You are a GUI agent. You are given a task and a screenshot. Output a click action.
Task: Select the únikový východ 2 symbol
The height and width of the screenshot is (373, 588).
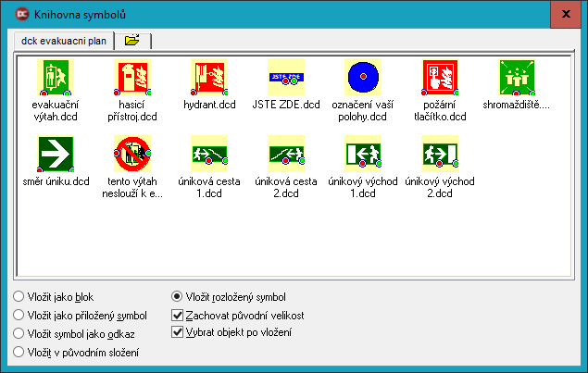[x=439, y=152]
